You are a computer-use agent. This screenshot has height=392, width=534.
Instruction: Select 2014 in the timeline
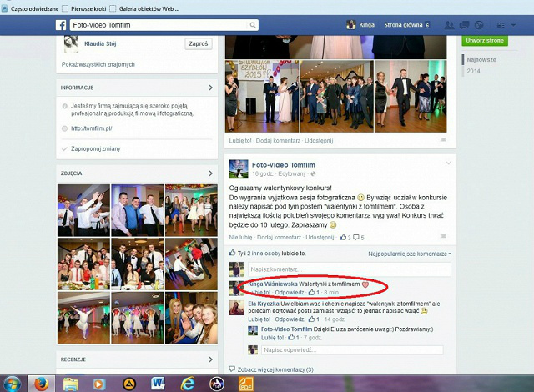pos(473,71)
